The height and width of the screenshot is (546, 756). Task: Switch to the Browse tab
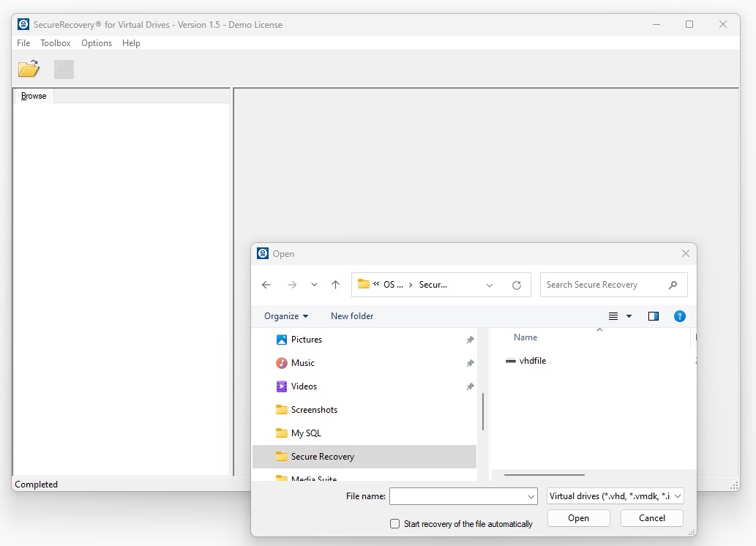pyautogui.click(x=34, y=96)
